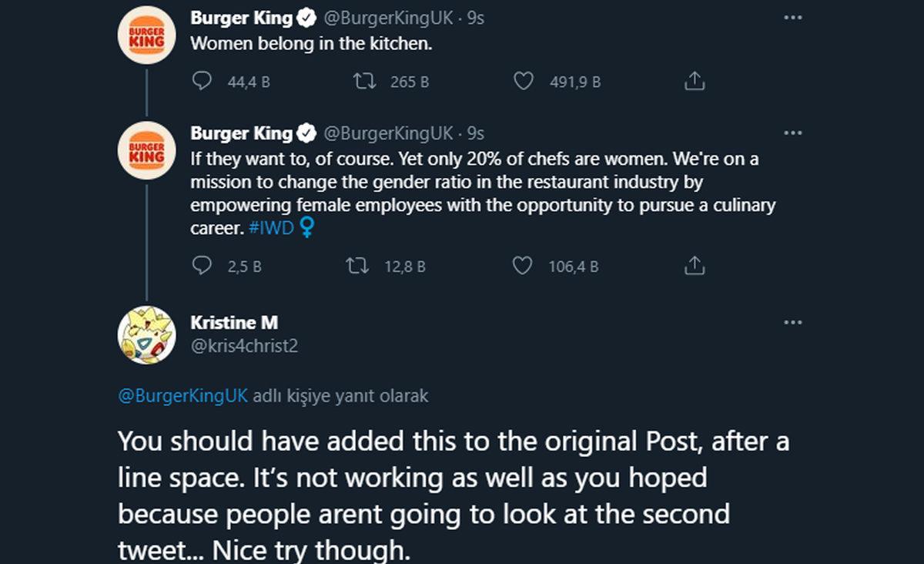The image size is (924, 564).
Task: Go to the Kristine M profile name
Action: [234, 323]
